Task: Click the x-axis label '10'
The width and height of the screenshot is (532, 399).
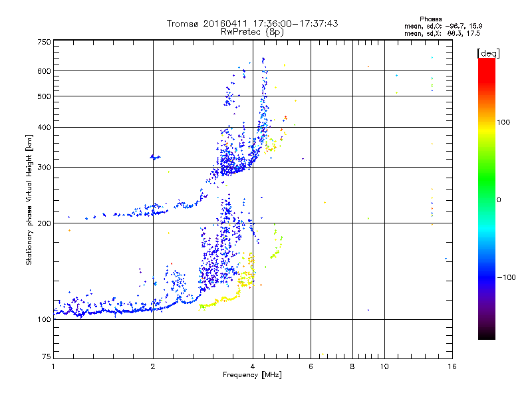Action: pyautogui.click(x=384, y=366)
